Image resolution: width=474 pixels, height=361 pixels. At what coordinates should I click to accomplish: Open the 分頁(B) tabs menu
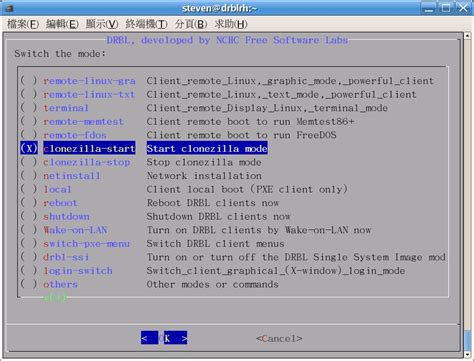click(191, 24)
